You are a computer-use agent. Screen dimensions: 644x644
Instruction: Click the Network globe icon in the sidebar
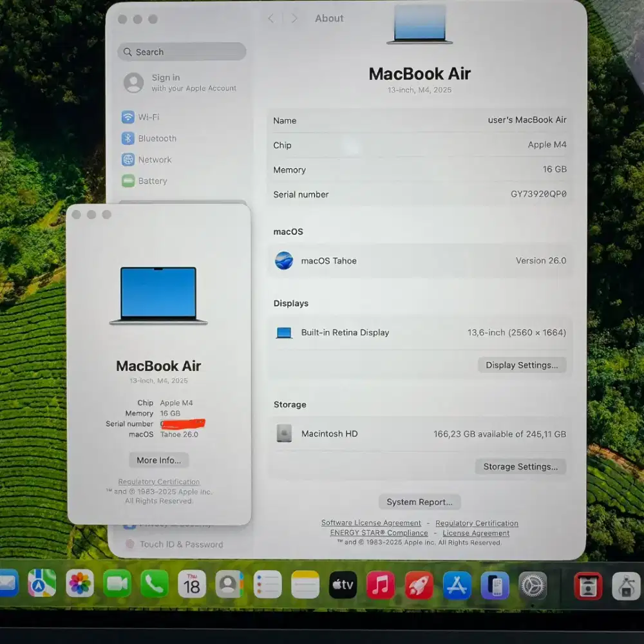pyautogui.click(x=128, y=159)
